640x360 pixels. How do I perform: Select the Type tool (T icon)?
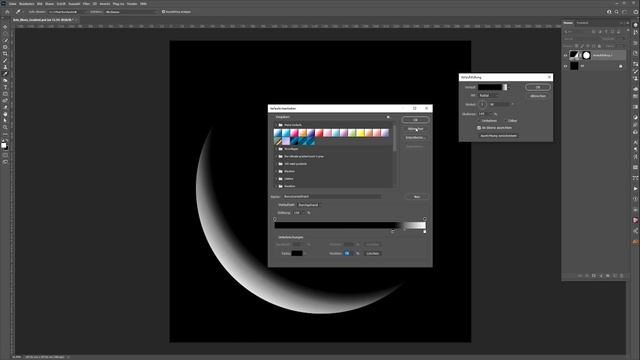[5, 87]
